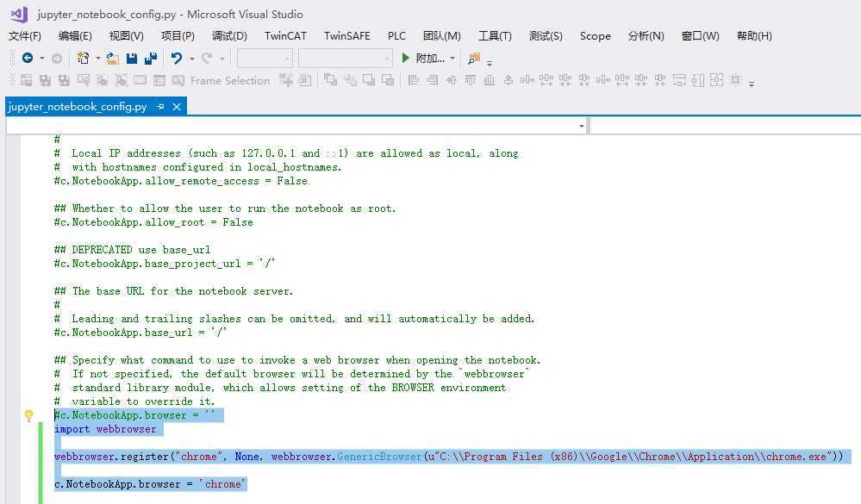The height and width of the screenshot is (504, 861).
Task: Open the 调试(D) menu
Action: pyautogui.click(x=229, y=36)
